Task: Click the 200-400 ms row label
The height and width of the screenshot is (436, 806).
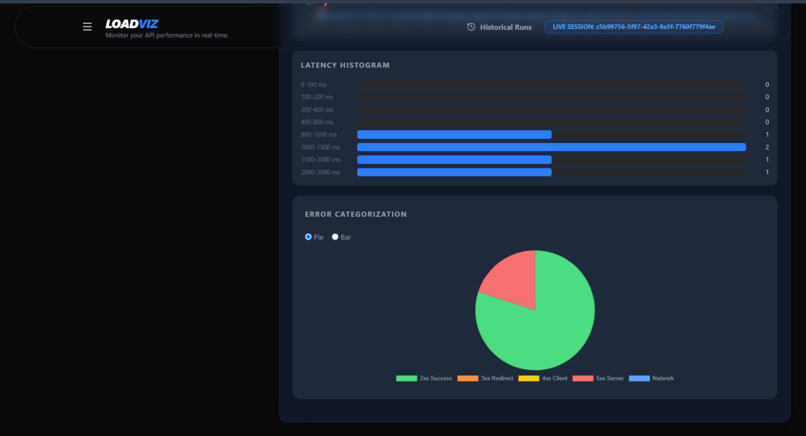Action: (x=317, y=110)
